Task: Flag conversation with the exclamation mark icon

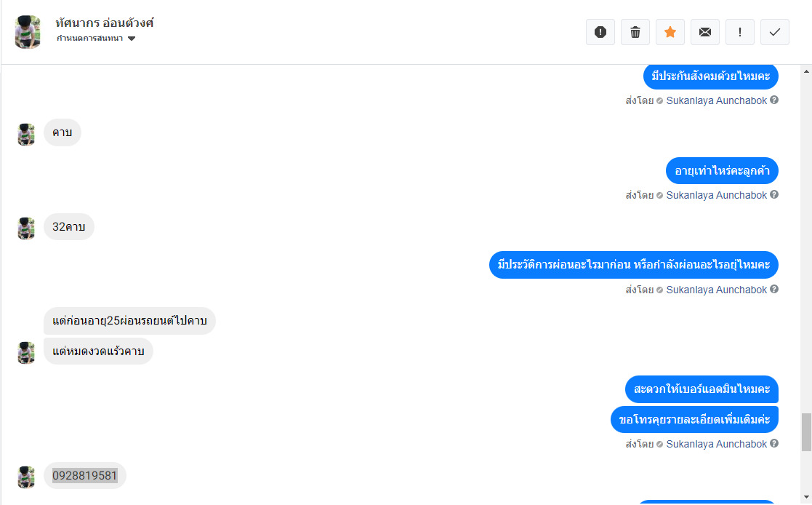Action: pos(740,32)
